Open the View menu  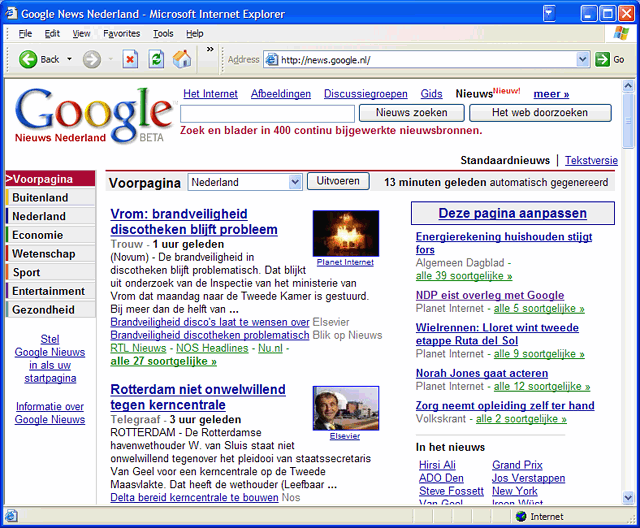[81, 33]
